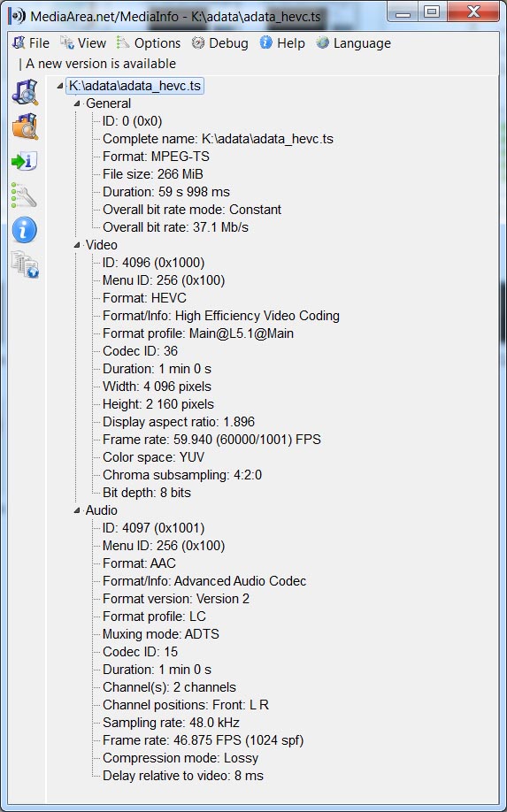
Task: Select 'Overall bit rate: 37.1 Mb/s' row
Action: 175,227
